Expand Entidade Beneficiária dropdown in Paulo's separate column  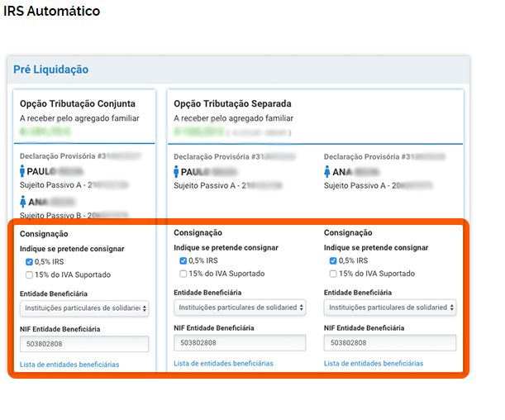tap(240, 308)
